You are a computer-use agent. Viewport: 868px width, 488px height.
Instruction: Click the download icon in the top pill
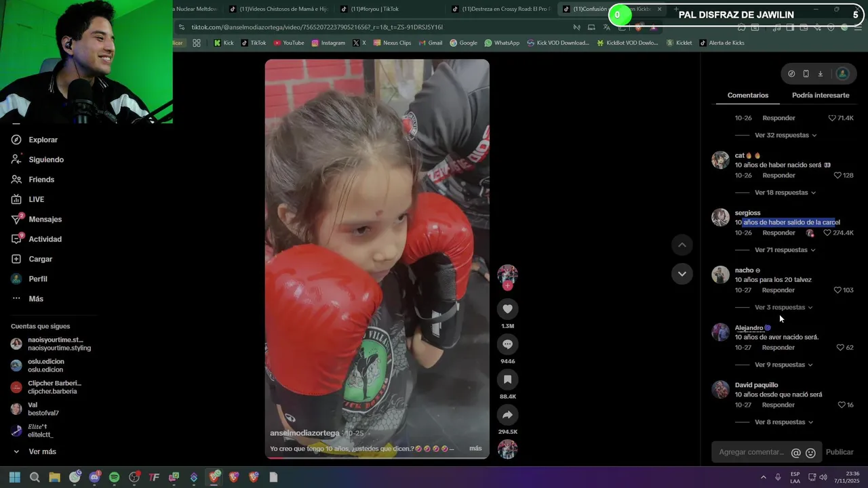click(x=820, y=74)
